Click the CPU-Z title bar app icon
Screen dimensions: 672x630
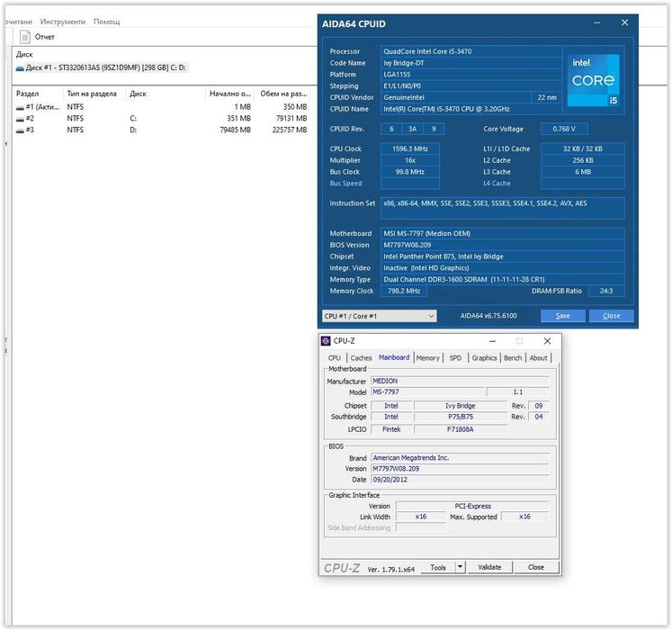pyautogui.click(x=326, y=341)
